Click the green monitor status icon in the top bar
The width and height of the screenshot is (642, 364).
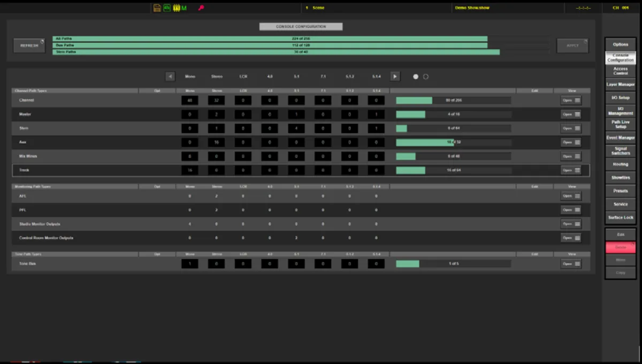click(x=167, y=8)
